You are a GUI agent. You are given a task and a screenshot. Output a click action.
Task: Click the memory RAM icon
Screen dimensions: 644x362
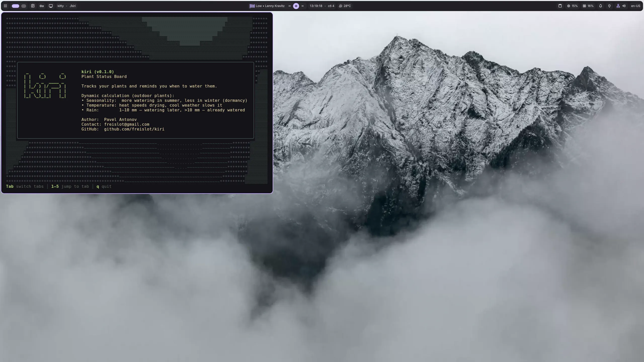584,6
